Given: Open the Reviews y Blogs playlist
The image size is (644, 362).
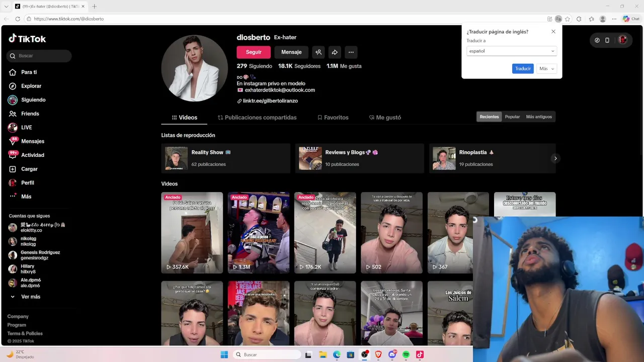Looking at the screenshot, I should pos(360,158).
